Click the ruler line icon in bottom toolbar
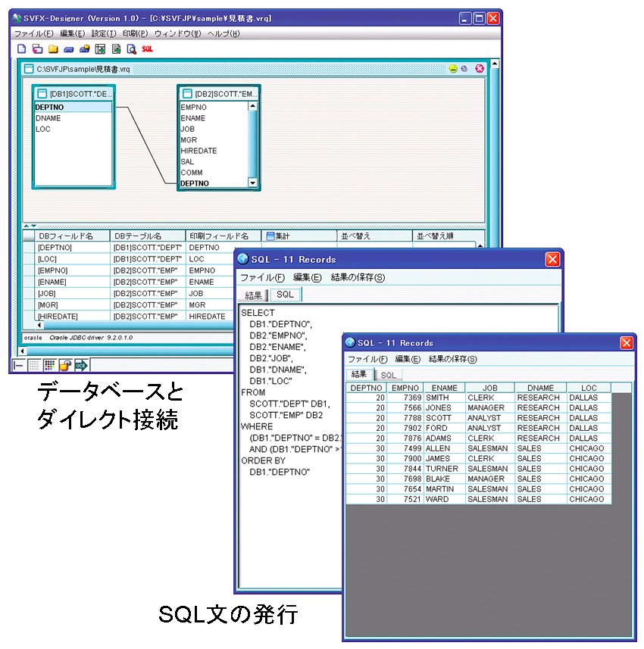The height and width of the screenshot is (649, 644). pyautogui.click(x=18, y=365)
